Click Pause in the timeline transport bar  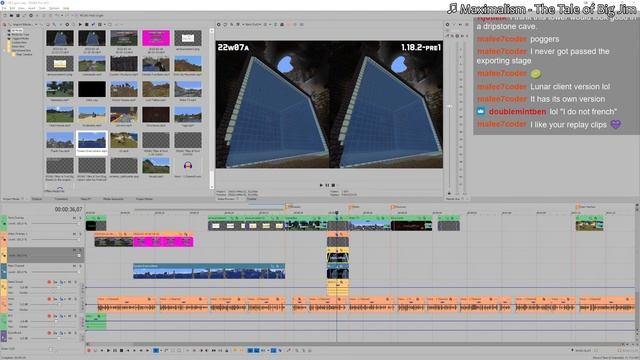click(x=115, y=350)
